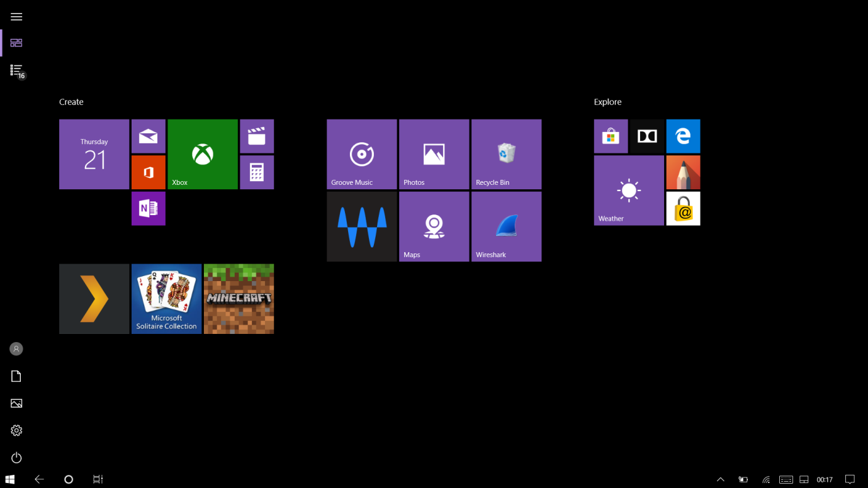Open the Dolby Access tile
Image resolution: width=868 pixels, height=488 pixels.
pyautogui.click(x=646, y=136)
